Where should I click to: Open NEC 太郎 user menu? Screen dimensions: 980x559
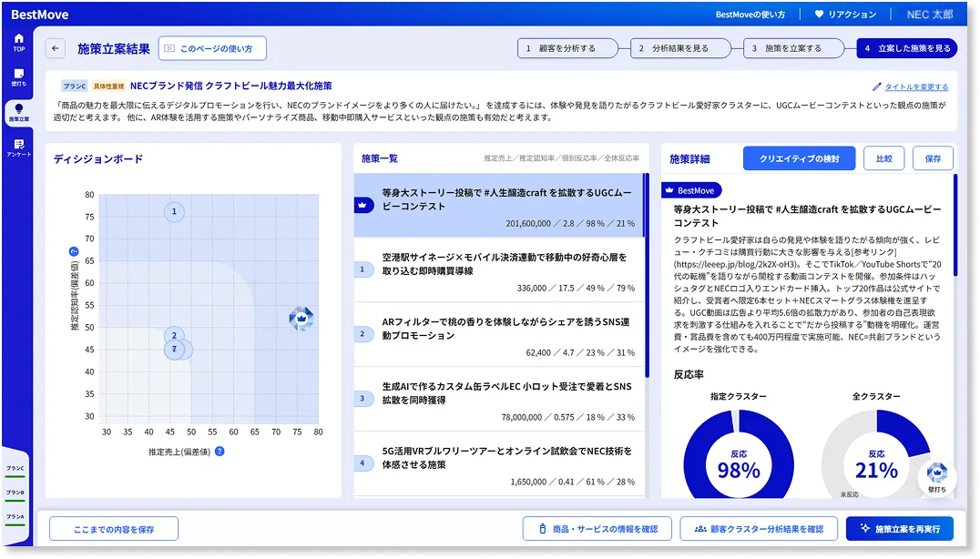coord(929,15)
